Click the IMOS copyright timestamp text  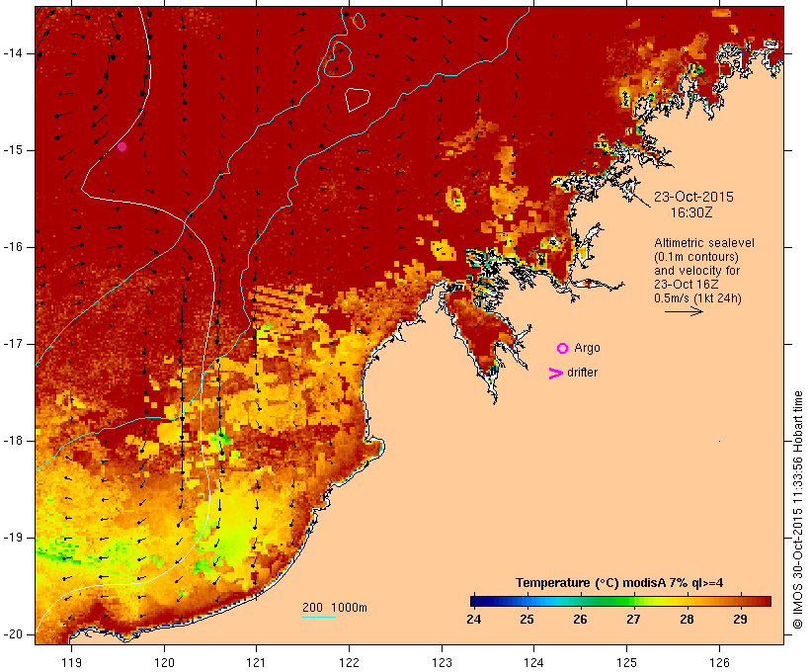(x=797, y=510)
